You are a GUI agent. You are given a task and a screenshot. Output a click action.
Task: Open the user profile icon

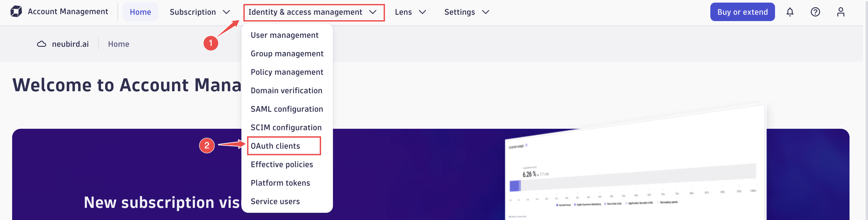[841, 12]
